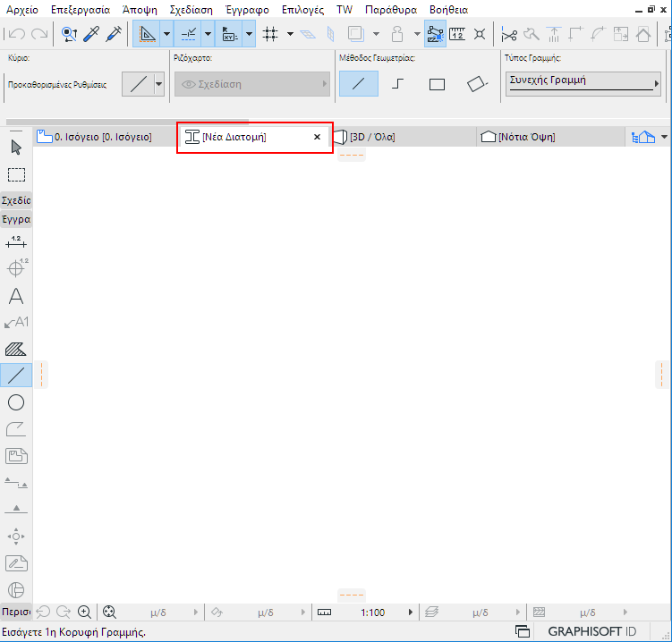Expand the Έγγραφο toolbox group
The width and height of the screenshot is (672, 642).
pyautogui.click(x=16, y=219)
